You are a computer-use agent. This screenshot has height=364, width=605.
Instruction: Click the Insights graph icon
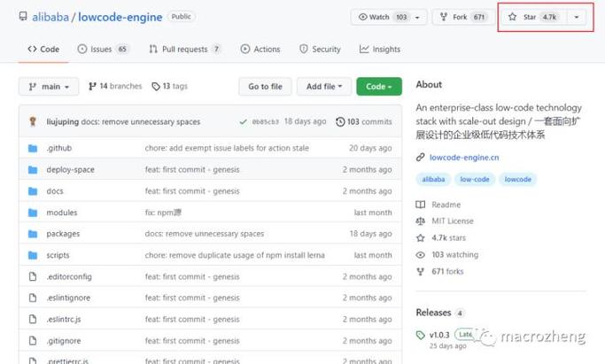(x=364, y=49)
